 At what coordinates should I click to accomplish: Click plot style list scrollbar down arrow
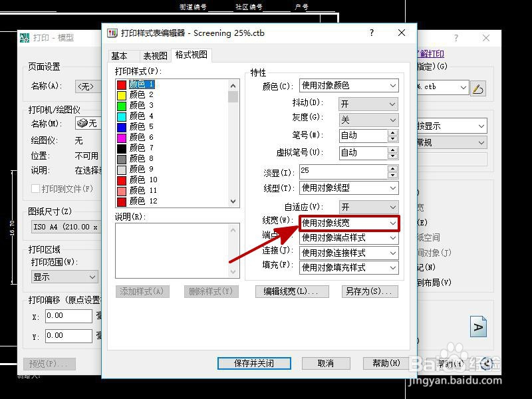(233, 201)
